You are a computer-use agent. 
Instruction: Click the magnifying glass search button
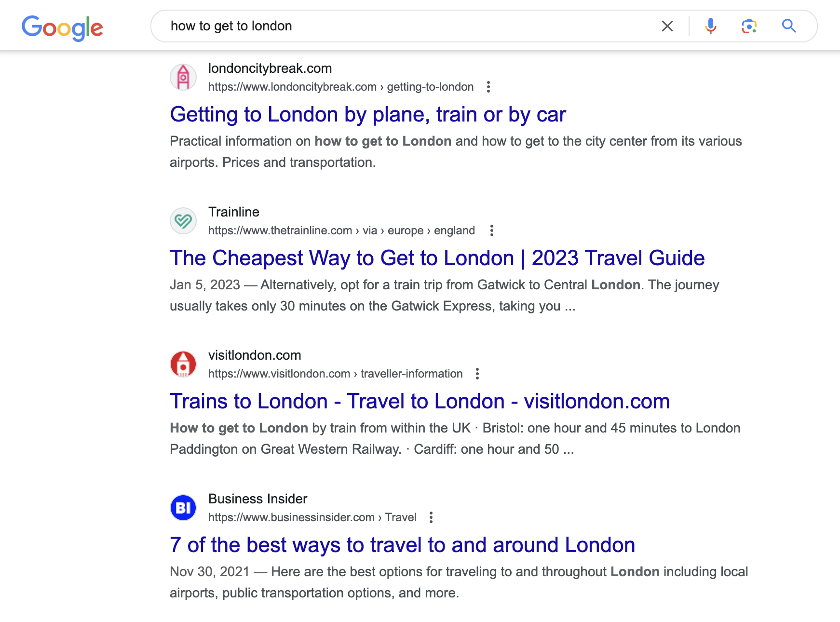789,26
